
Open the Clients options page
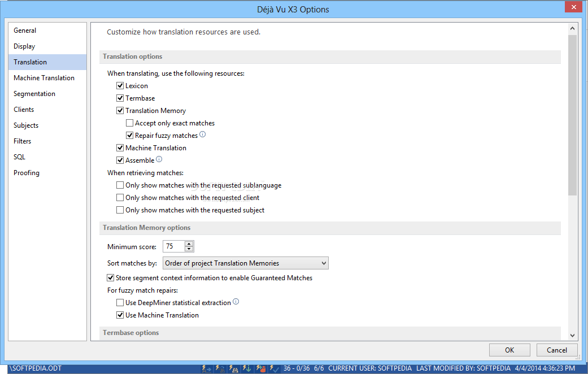point(47,109)
